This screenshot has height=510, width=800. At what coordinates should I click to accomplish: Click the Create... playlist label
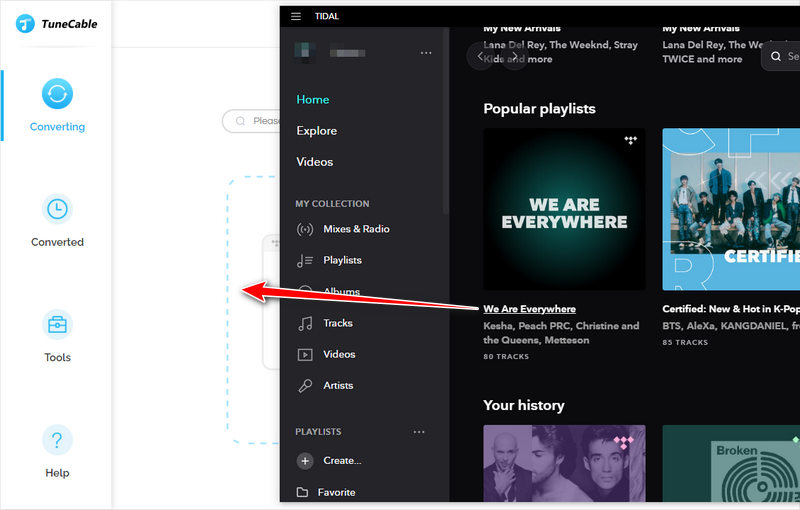[x=342, y=461]
